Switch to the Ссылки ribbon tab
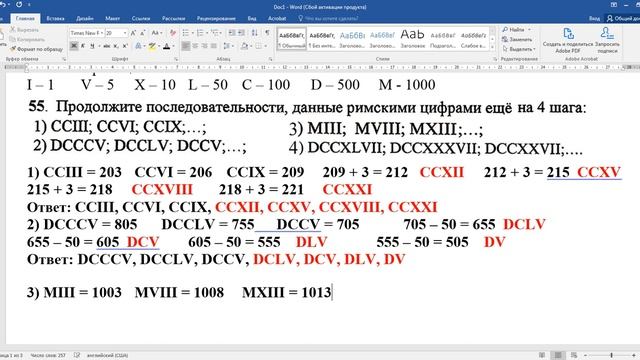The width and height of the screenshot is (640, 360). tap(141, 18)
